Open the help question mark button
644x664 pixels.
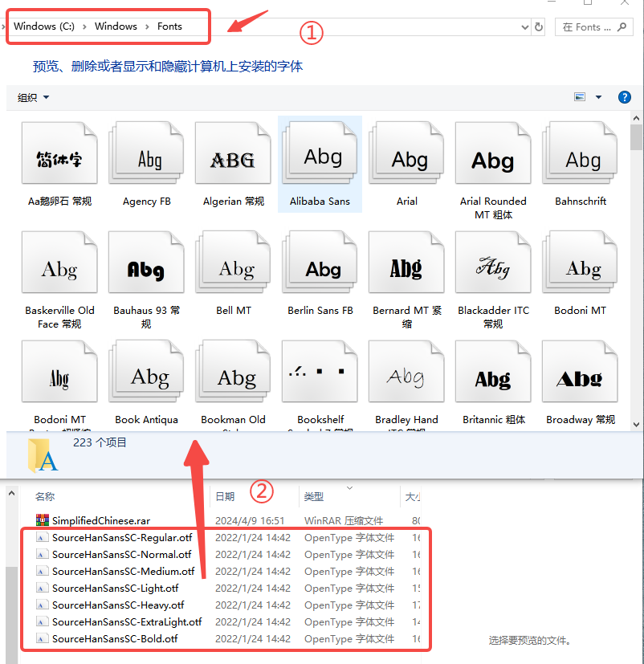pyautogui.click(x=625, y=97)
